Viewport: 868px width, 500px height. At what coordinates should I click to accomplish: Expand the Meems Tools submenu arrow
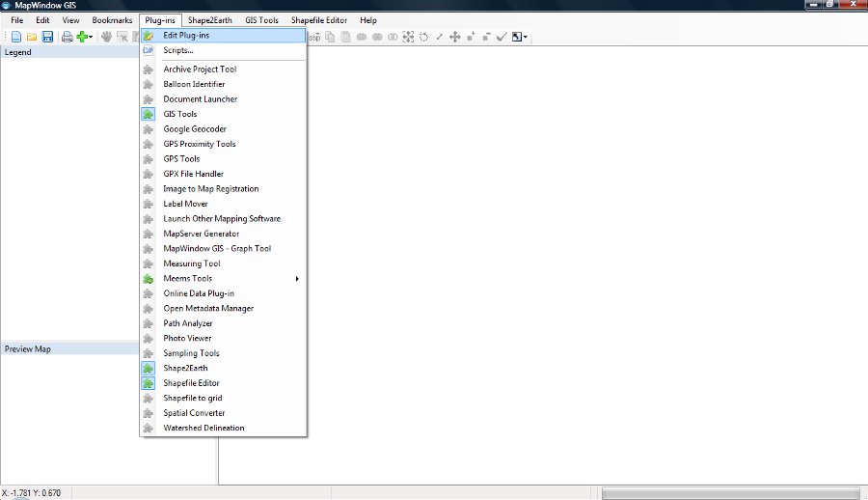point(297,279)
